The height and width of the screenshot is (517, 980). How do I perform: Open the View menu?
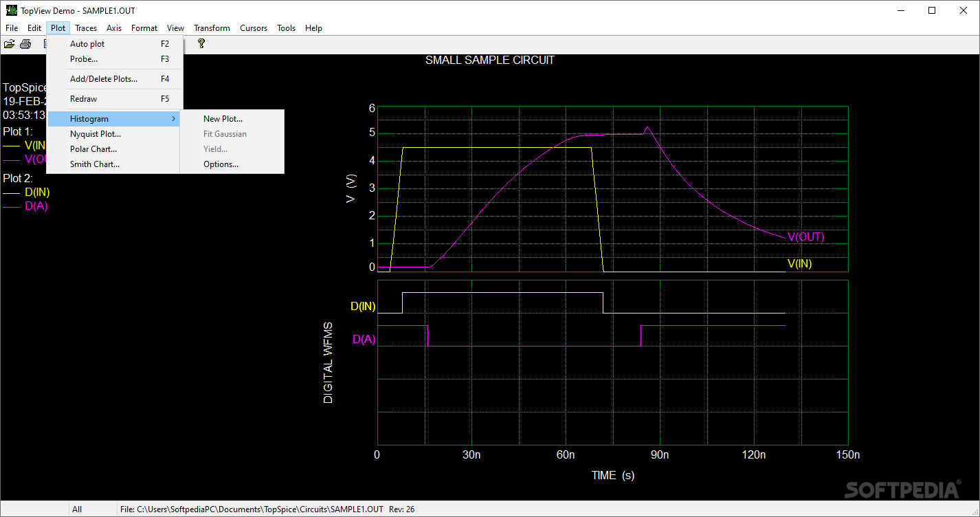[175, 28]
